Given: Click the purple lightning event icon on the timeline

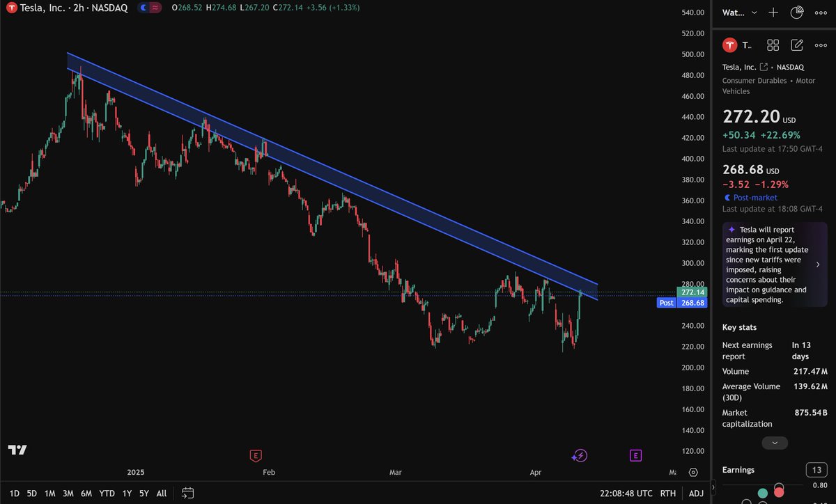Looking at the screenshot, I should (580, 455).
